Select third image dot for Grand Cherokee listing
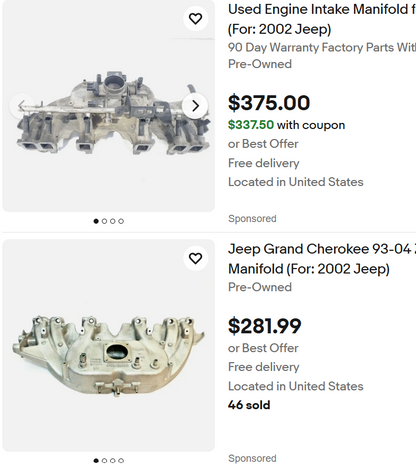The height and width of the screenshot is (464, 416). coord(113,461)
